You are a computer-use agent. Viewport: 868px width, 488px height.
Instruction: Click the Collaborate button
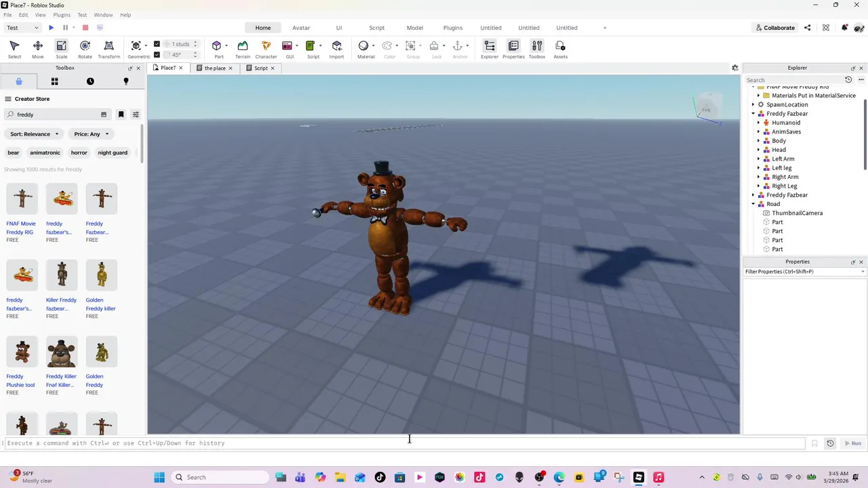point(775,28)
